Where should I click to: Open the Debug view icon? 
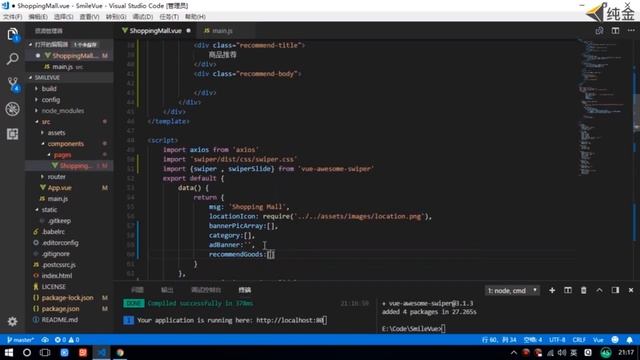coord(13,109)
